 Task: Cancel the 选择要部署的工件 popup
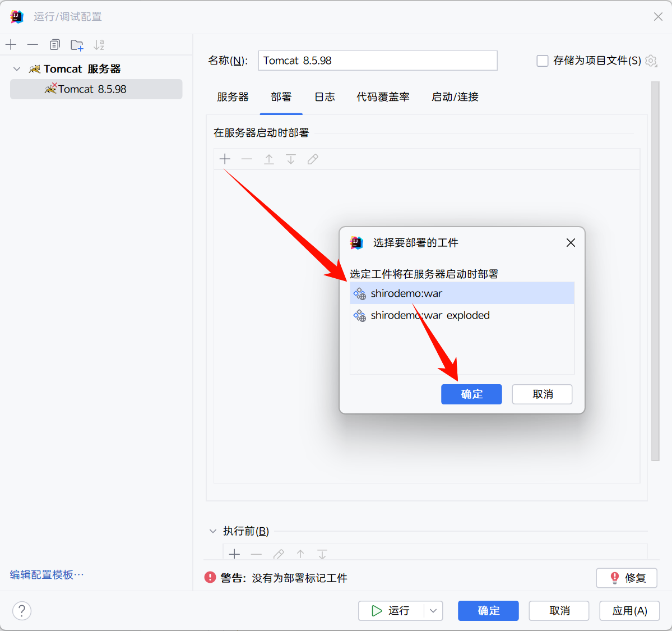pyautogui.click(x=542, y=394)
